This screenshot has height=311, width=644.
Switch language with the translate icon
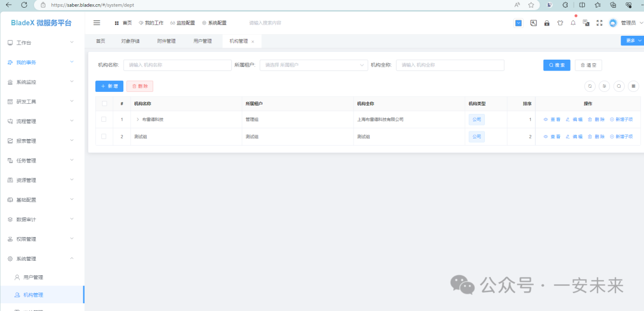[x=586, y=23]
